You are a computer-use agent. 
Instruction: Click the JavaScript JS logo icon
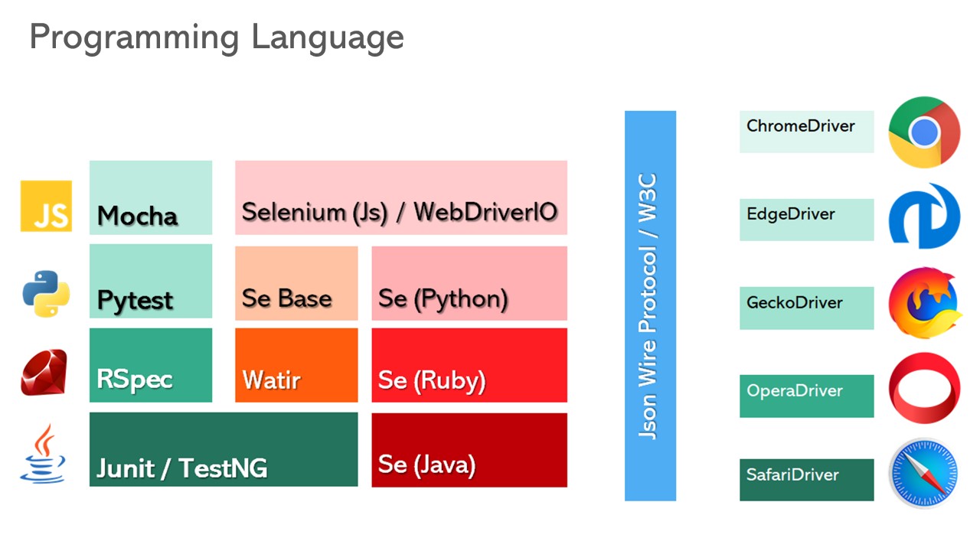point(46,206)
